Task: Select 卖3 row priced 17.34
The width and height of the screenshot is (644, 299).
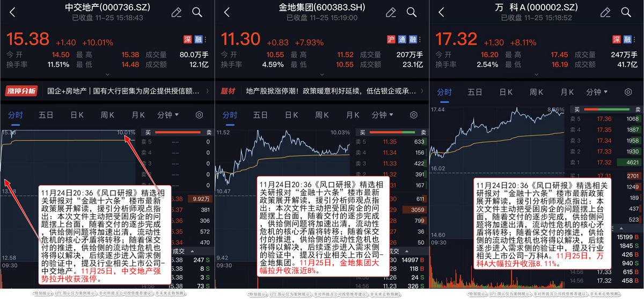Action: pyautogui.click(x=606, y=141)
